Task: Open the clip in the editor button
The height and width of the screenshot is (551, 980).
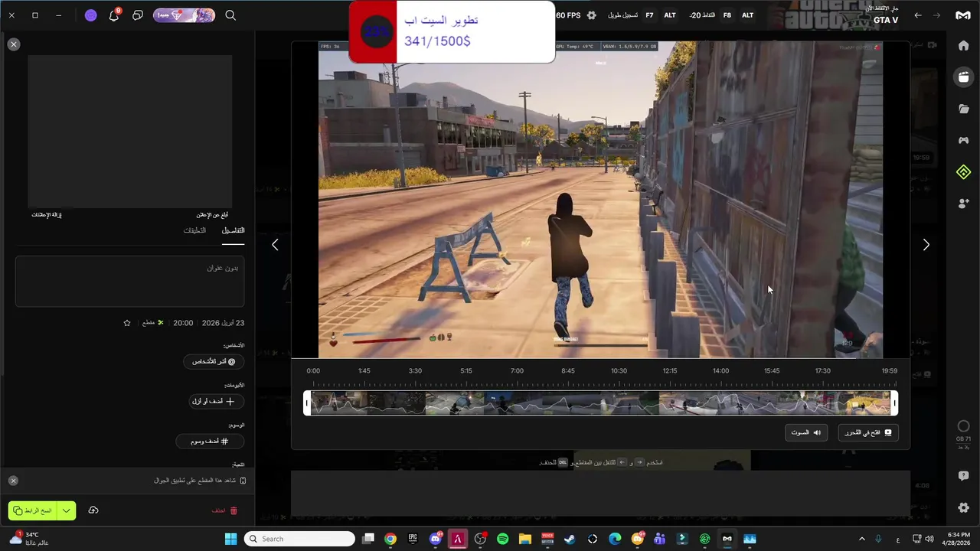Action: pyautogui.click(x=868, y=432)
